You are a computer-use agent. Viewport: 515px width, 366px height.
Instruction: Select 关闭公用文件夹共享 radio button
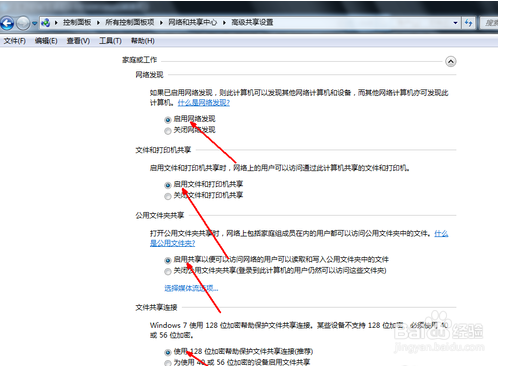click(168, 272)
